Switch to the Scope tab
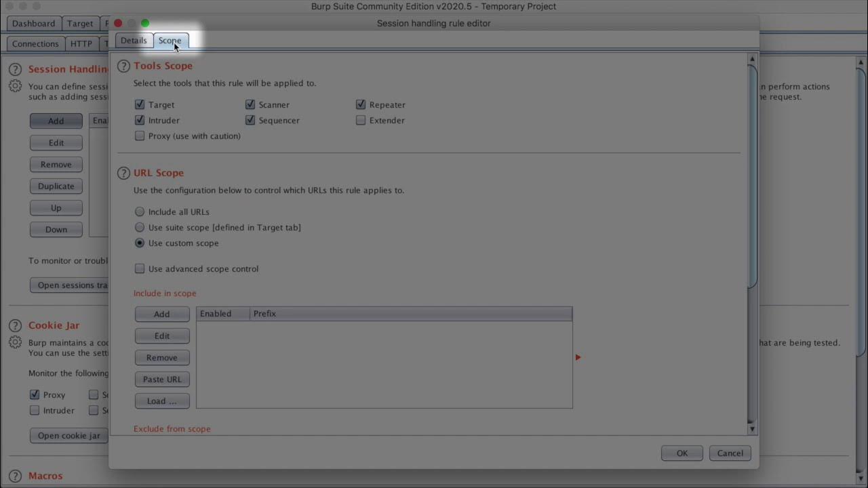This screenshot has width=868, height=488. coord(170,41)
